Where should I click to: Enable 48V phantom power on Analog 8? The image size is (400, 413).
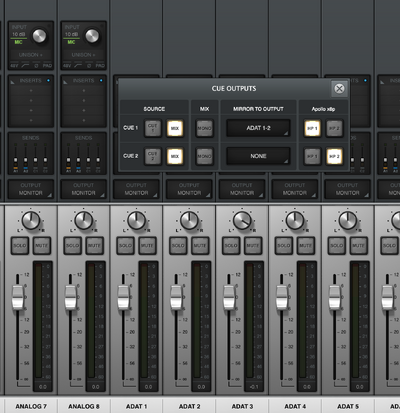tap(67, 66)
